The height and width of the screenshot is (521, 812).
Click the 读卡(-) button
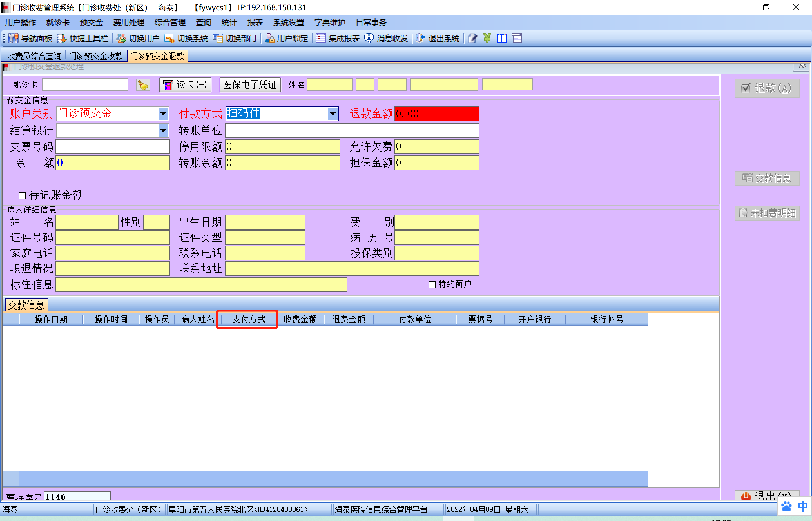coord(185,84)
